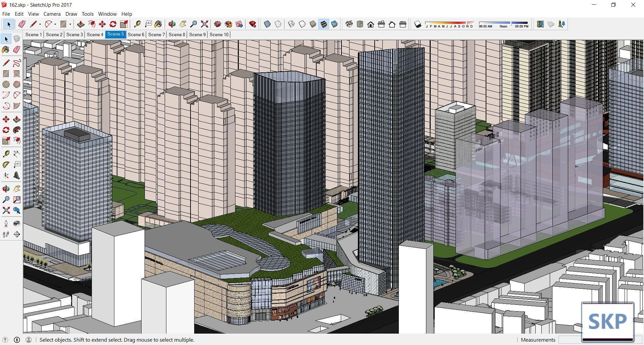The height and width of the screenshot is (345, 644).
Task: Select the Axes tool
Action: (x=6, y=176)
